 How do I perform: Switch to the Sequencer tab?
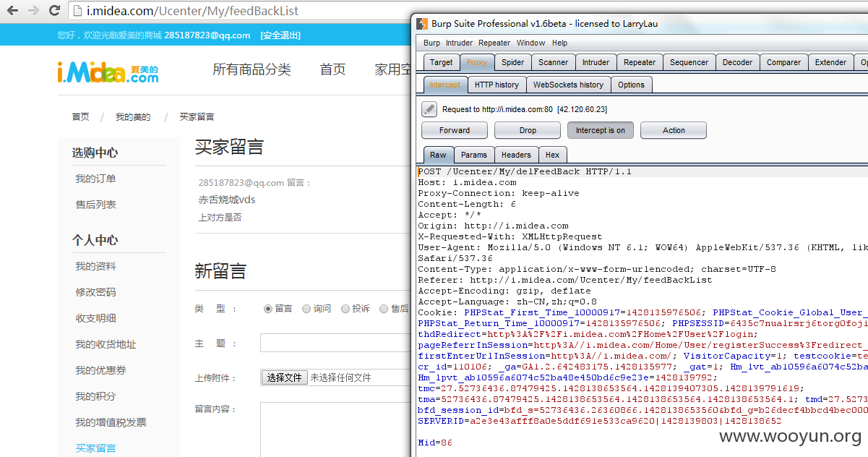coord(689,62)
